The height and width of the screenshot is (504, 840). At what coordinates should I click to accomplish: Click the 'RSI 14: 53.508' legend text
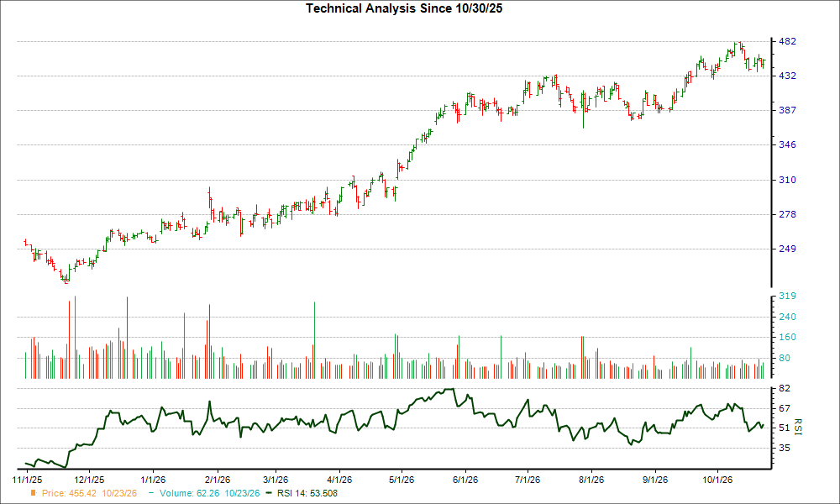coord(307,493)
